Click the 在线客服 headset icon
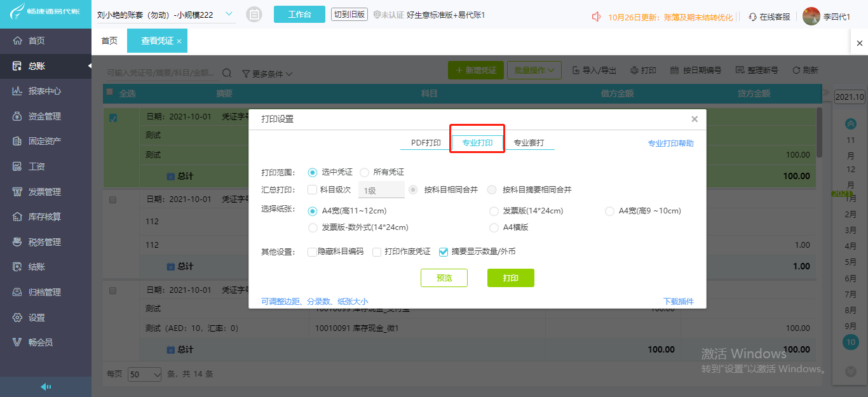 tap(753, 17)
